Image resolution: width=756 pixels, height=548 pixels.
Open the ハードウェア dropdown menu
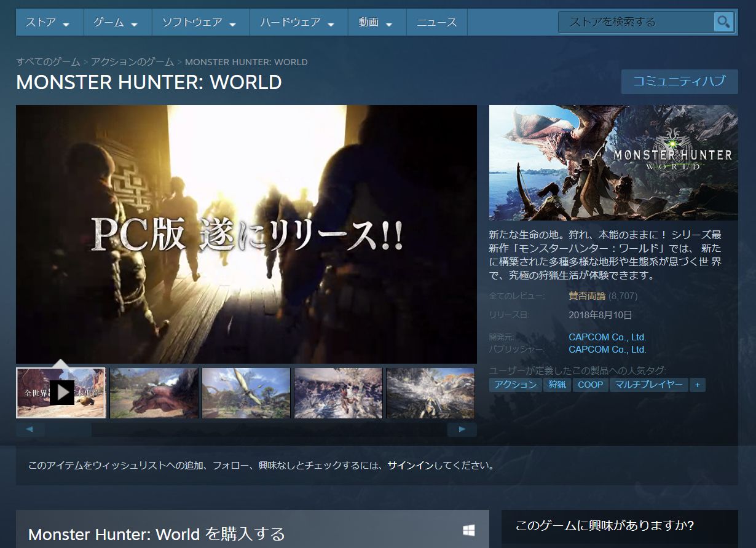(x=298, y=23)
